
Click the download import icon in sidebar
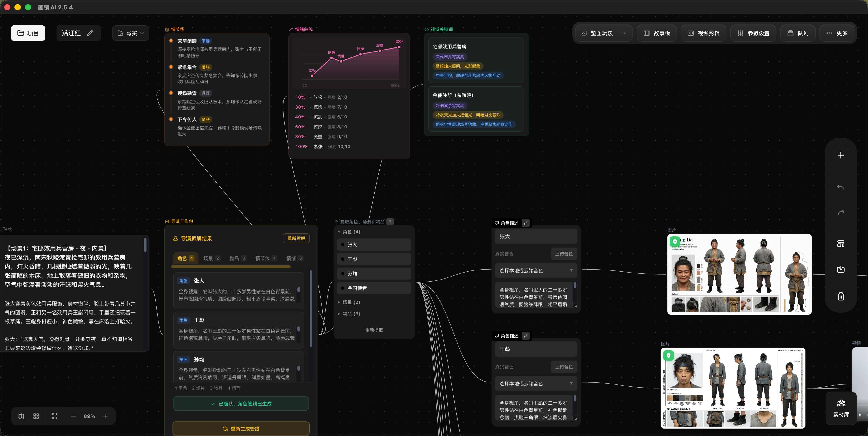pos(841,269)
